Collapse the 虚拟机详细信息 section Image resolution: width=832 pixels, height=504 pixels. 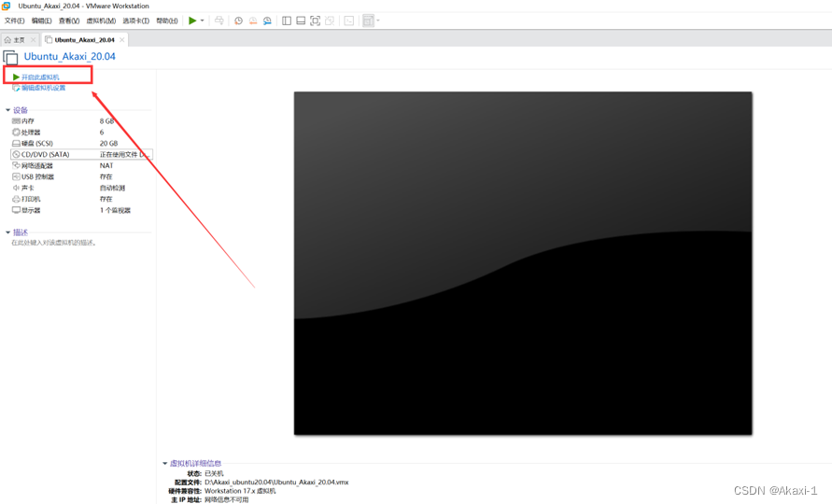pyautogui.click(x=165, y=463)
